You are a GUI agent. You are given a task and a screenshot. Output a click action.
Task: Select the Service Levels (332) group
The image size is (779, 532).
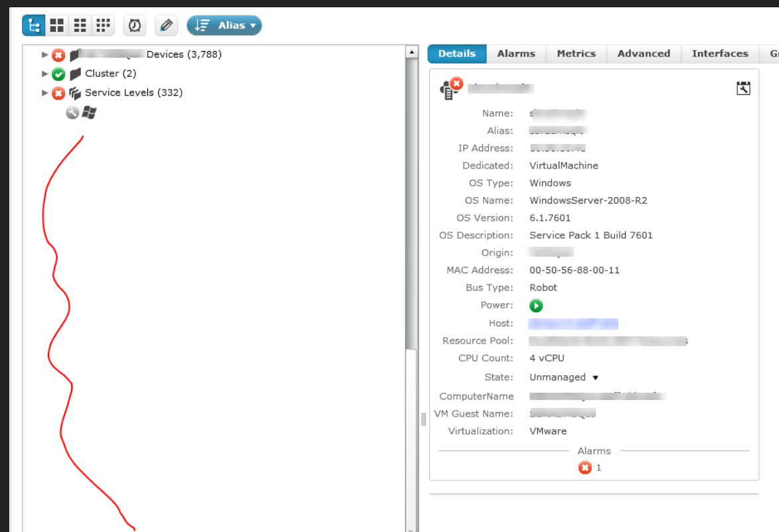[133, 92]
